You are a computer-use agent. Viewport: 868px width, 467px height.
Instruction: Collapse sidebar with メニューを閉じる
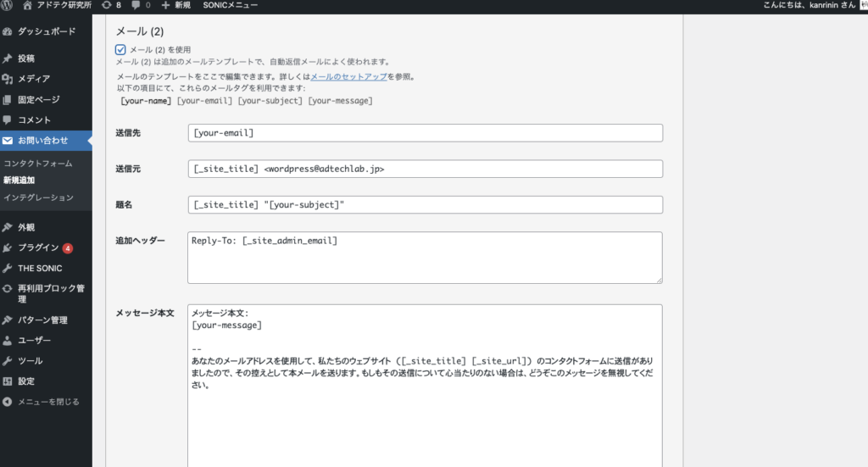[48, 402]
